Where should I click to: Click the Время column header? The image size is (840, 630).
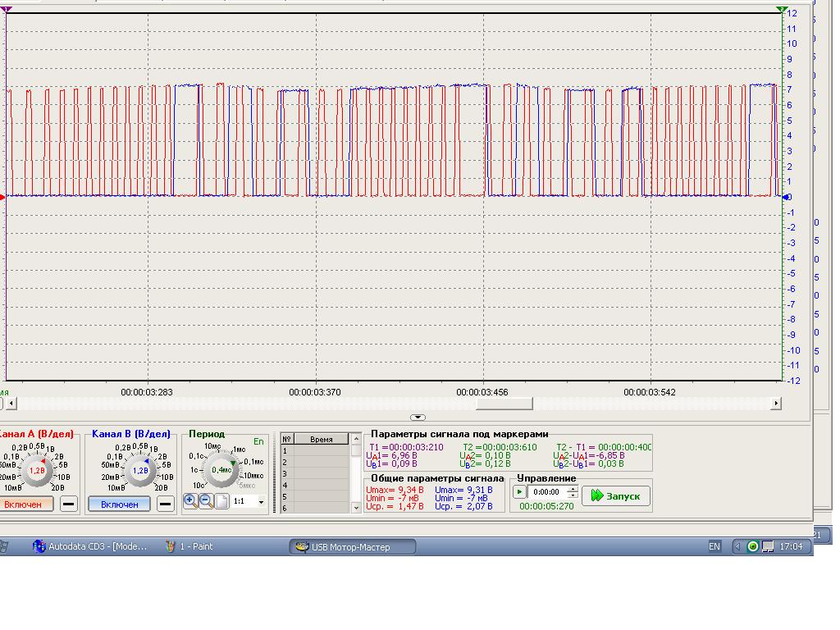(322, 439)
